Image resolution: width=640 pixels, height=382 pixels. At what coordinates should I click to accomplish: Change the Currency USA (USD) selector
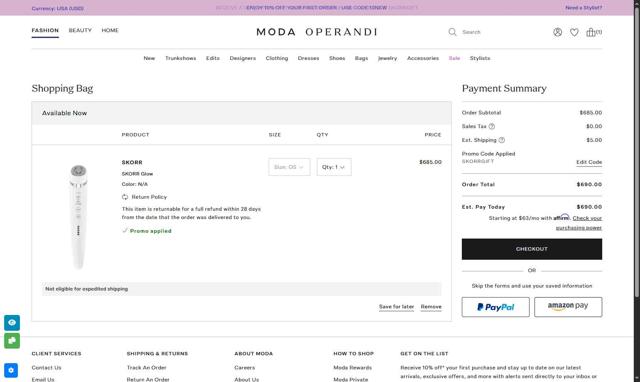[58, 8]
